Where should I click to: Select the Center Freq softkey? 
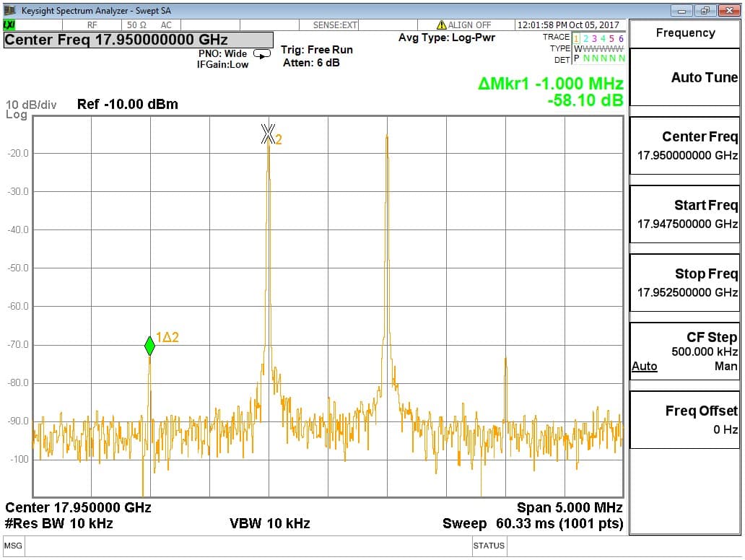pos(684,145)
